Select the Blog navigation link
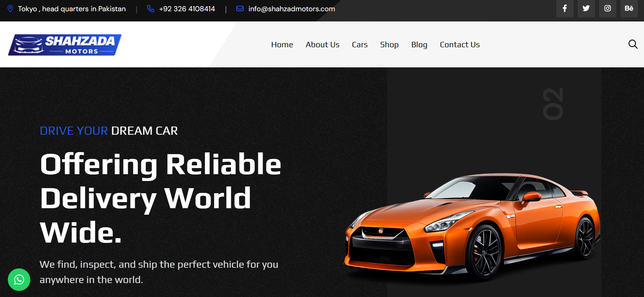The image size is (644, 297). point(419,45)
